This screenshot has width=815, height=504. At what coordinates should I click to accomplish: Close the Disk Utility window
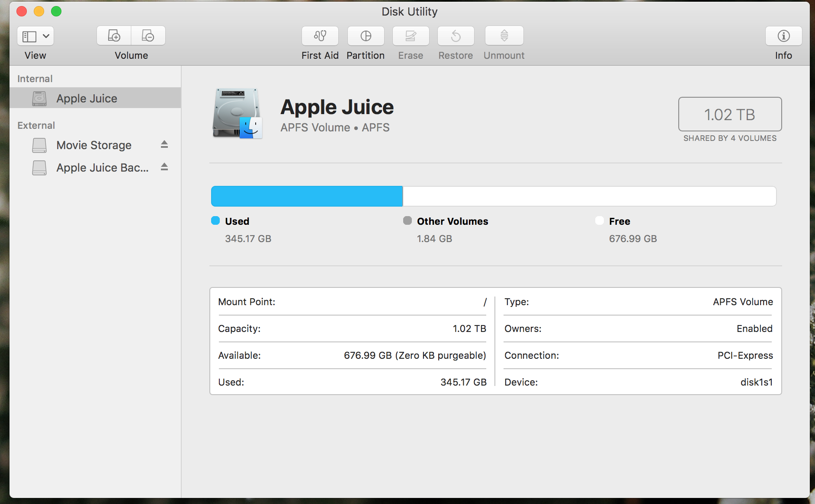(22, 11)
